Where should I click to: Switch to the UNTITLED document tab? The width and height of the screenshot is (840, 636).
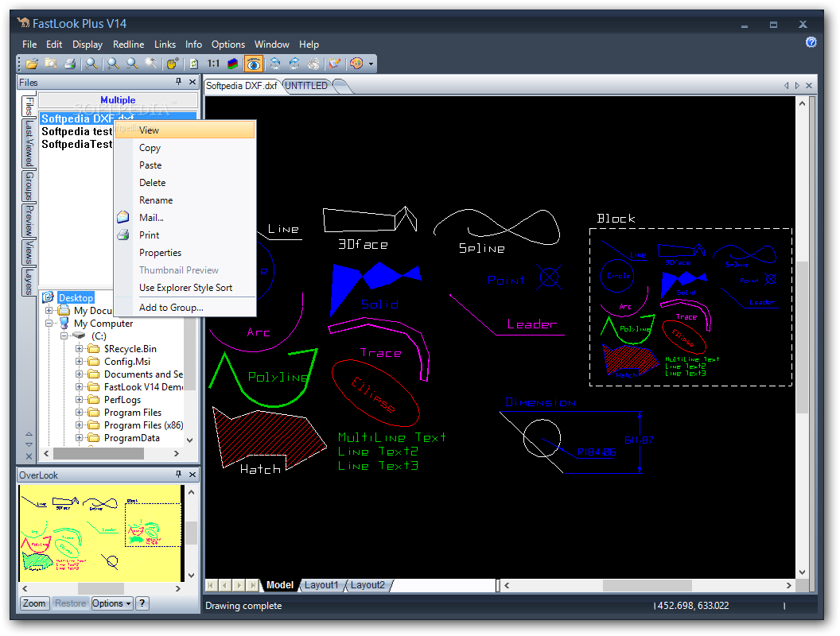point(306,86)
